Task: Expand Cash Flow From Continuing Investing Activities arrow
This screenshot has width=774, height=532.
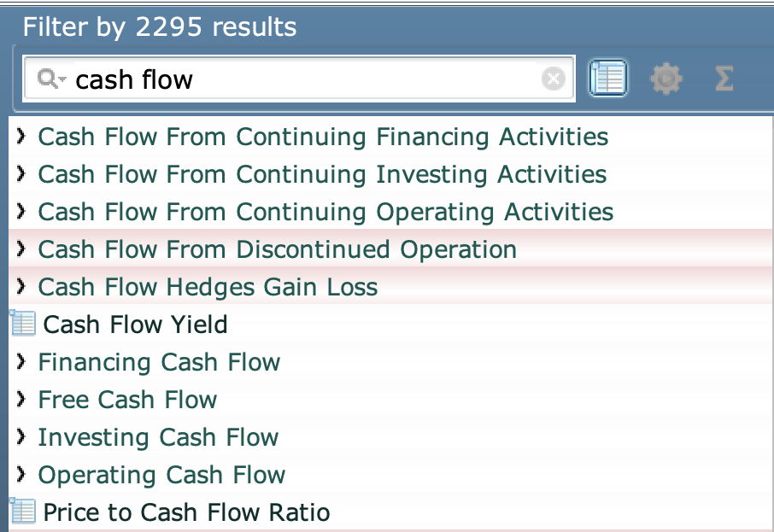Action: pos(21,174)
